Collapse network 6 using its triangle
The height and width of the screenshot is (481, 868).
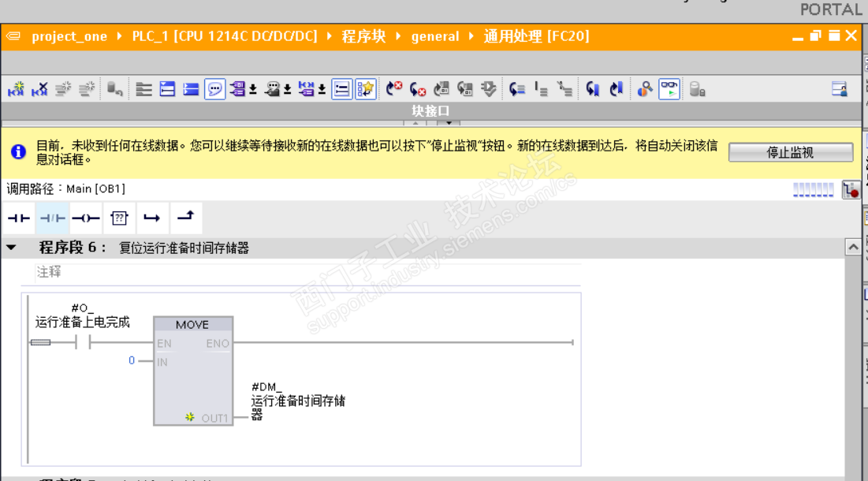(x=12, y=248)
